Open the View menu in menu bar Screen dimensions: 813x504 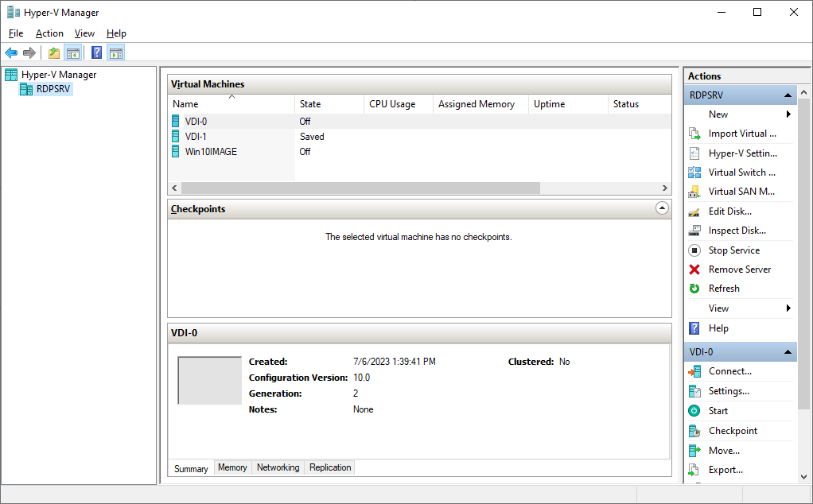click(x=84, y=33)
